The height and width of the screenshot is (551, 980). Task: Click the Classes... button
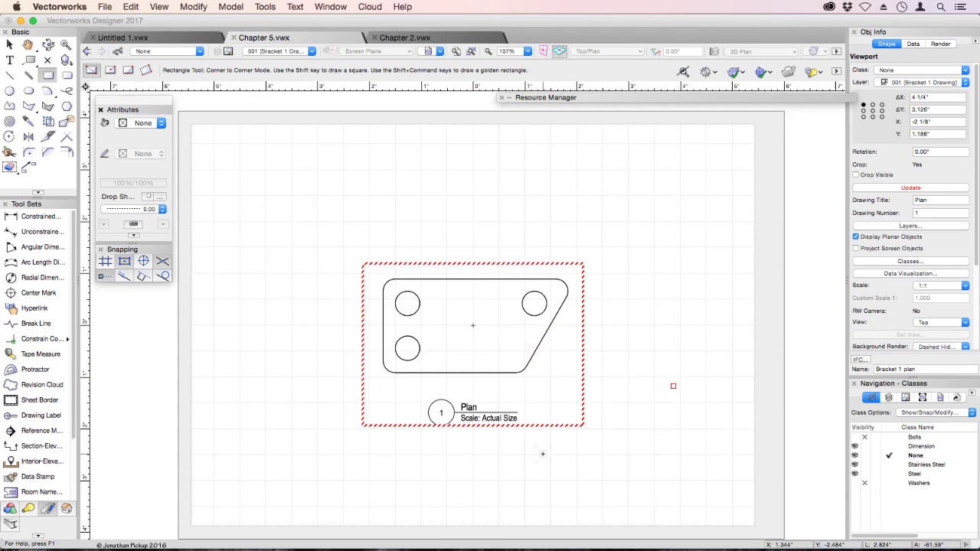pyautogui.click(x=910, y=261)
